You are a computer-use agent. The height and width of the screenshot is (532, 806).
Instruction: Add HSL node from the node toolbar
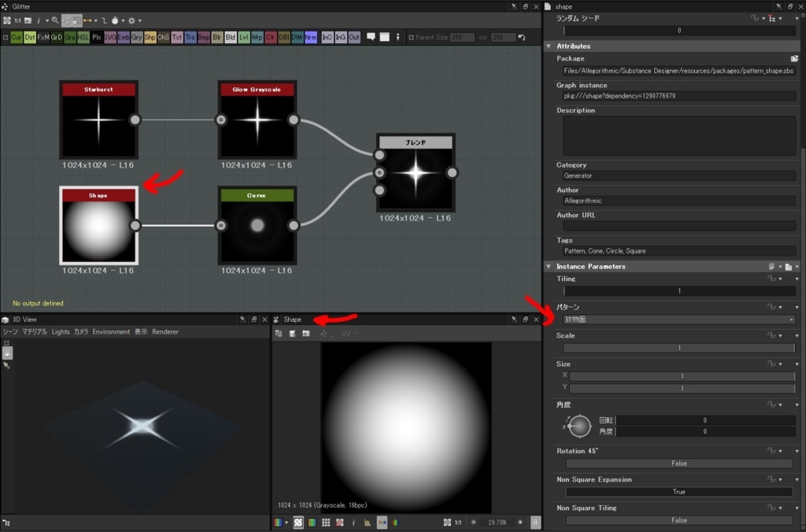[x=83, y=38]
